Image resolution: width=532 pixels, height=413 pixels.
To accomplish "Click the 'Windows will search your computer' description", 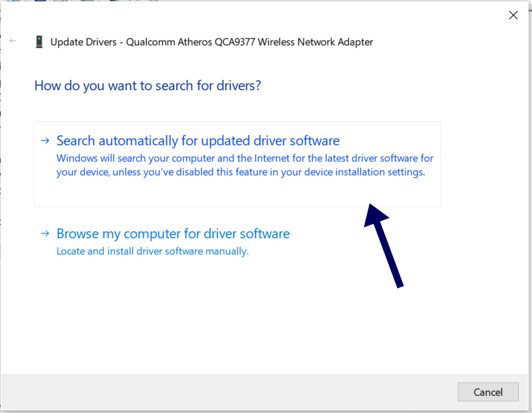I will [244, 165].
